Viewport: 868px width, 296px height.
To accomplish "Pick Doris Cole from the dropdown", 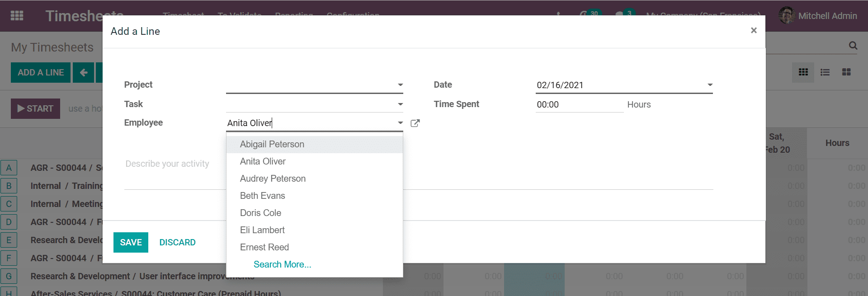I will point(314,213).
